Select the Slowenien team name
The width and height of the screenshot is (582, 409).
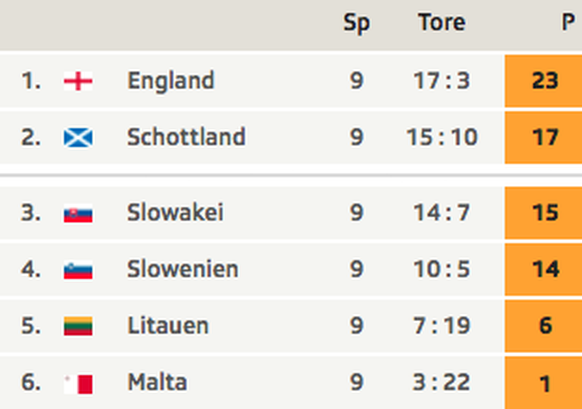(x=183, y=269)
